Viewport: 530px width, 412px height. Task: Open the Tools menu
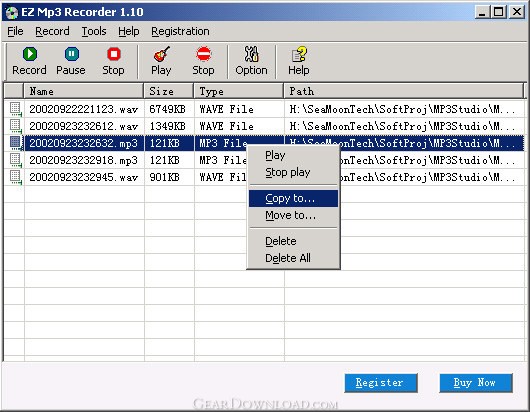coord(94,31)
